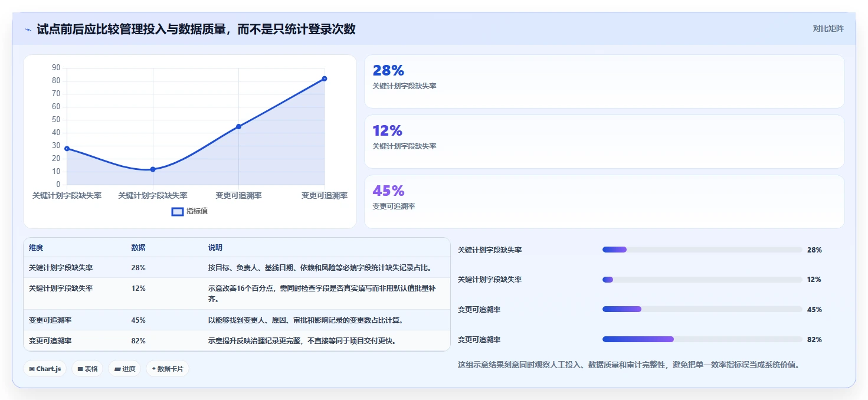Click description starting 示意提升反映治理记录

[x=302, y=340]
